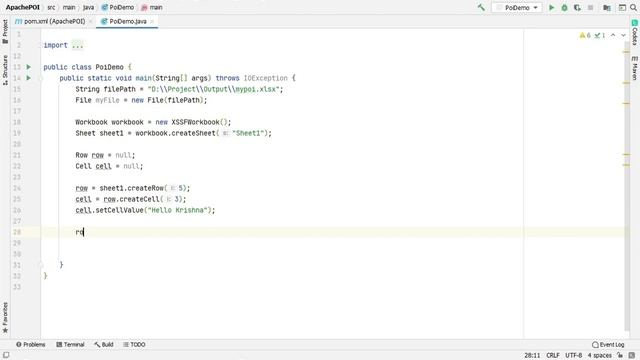Viewport: 640px width, 360px height.
Task: Open the Codota side panel
Action: (x=635, y=33)
